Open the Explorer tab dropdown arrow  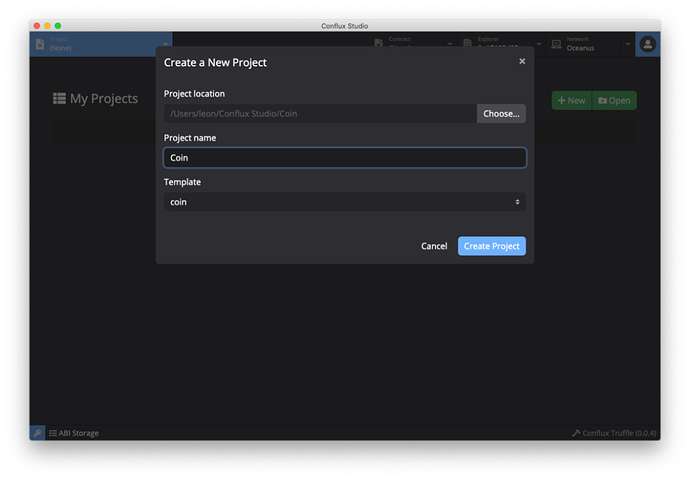[x=540, y=44]
